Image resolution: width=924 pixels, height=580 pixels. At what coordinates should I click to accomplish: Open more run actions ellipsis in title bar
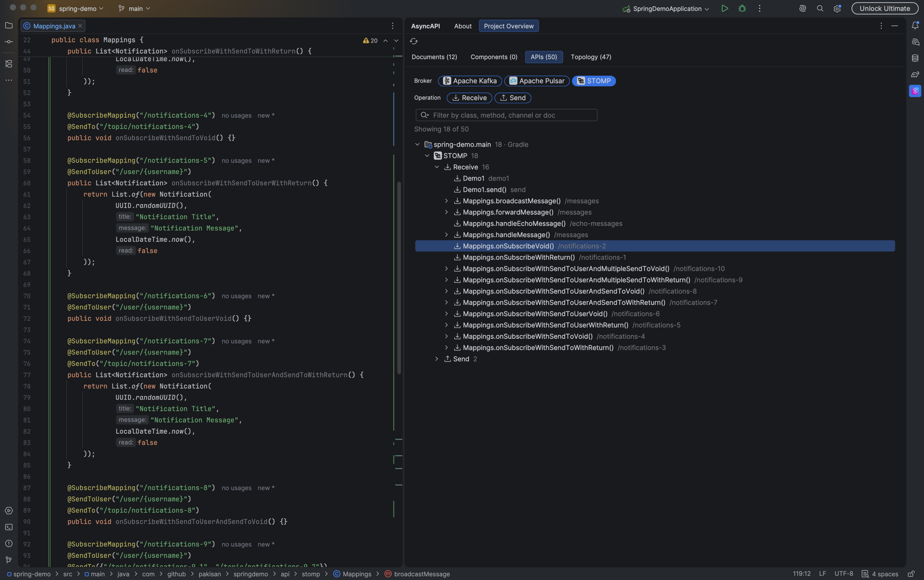(x=759, y=9)
